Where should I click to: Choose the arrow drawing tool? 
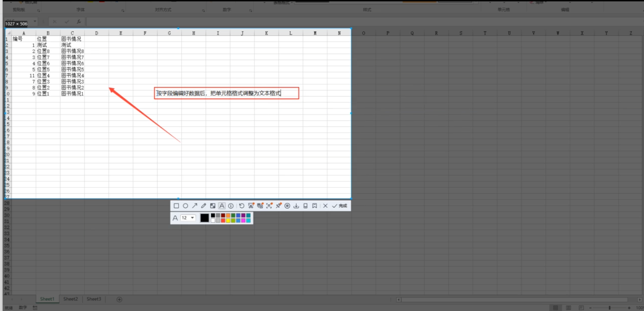point(195,206)
